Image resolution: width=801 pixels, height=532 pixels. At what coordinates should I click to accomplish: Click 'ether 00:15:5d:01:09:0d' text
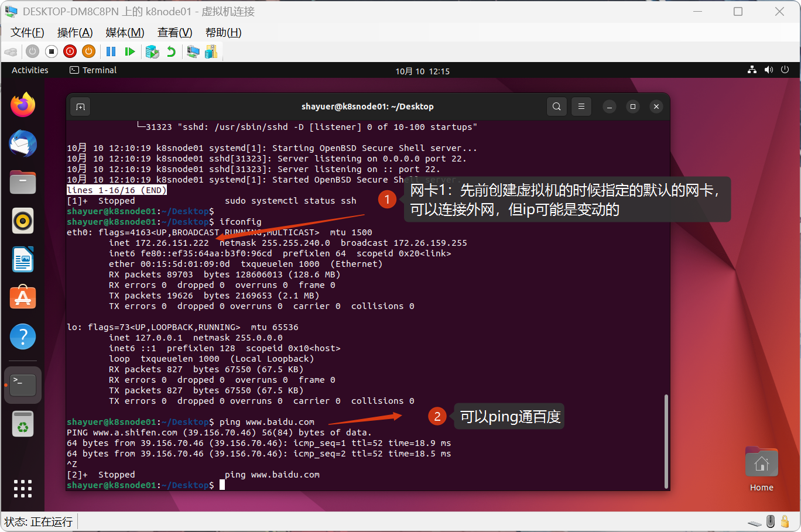coord(169,264)
